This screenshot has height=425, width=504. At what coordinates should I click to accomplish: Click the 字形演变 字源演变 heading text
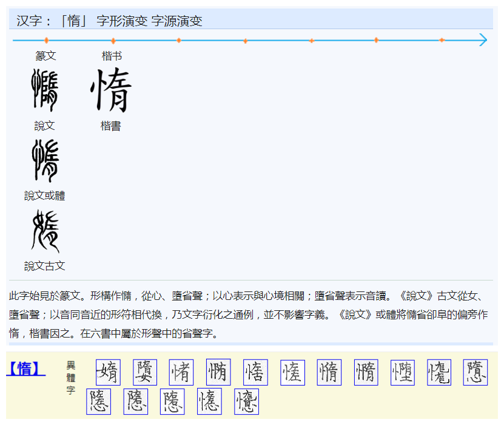point(149,21)
